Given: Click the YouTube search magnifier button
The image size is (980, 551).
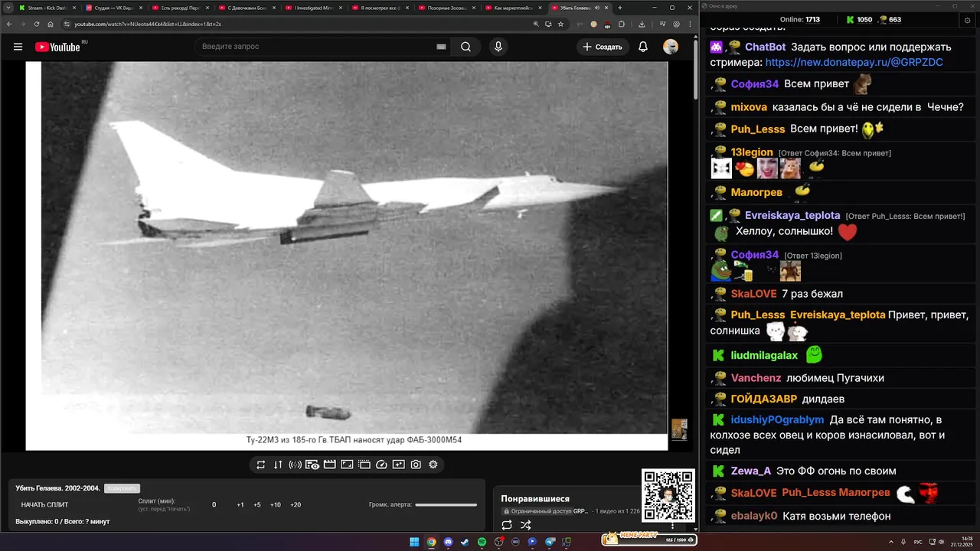Looking at the screenshot, I should click(x=465, y=47).
